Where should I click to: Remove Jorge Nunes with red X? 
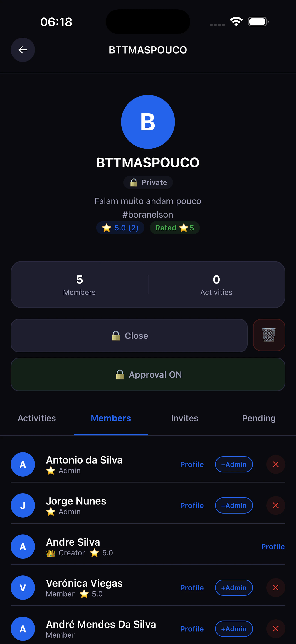coord(275,505)
